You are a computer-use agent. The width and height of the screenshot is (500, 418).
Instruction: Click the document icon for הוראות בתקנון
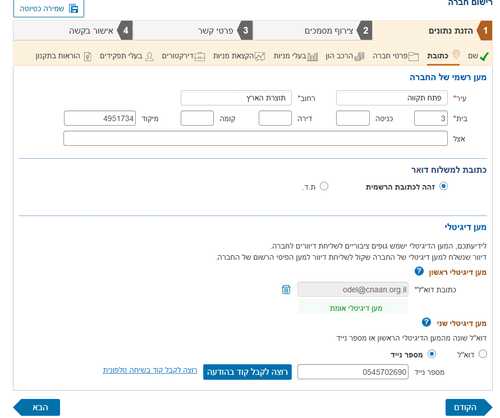[x=87, y=56]
